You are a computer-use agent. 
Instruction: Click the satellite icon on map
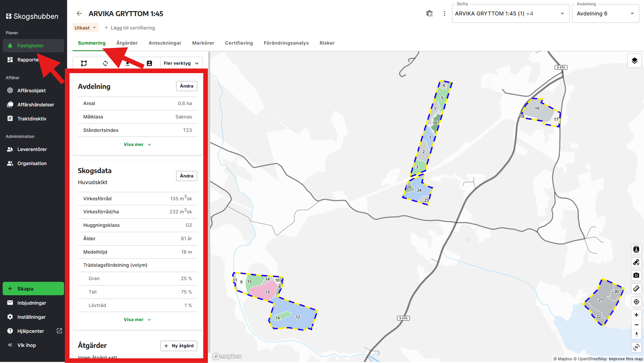pos(636,262)
